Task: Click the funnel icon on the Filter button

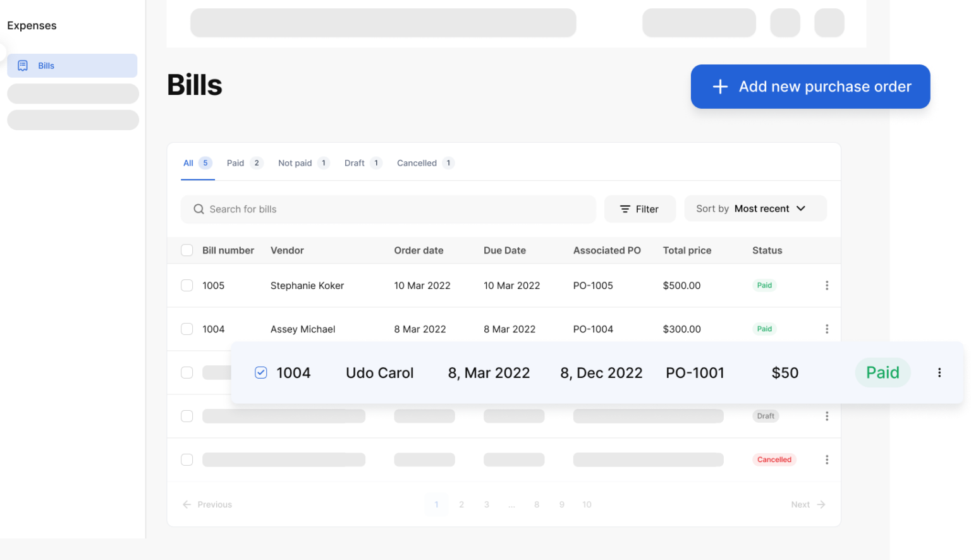Action: click(x=625, y=209)
